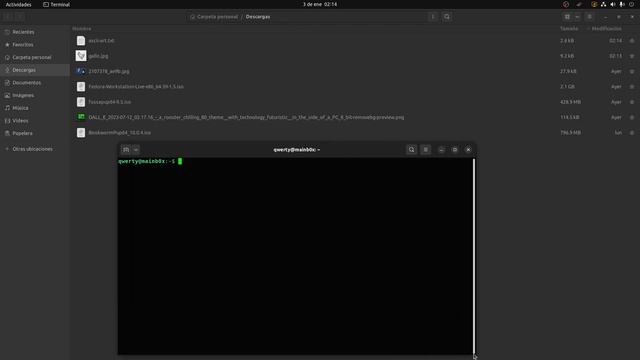Viewport: 640px width, 360px height.
Task: Open the path bar three-dot folder menu
Action: click(433, 17)
